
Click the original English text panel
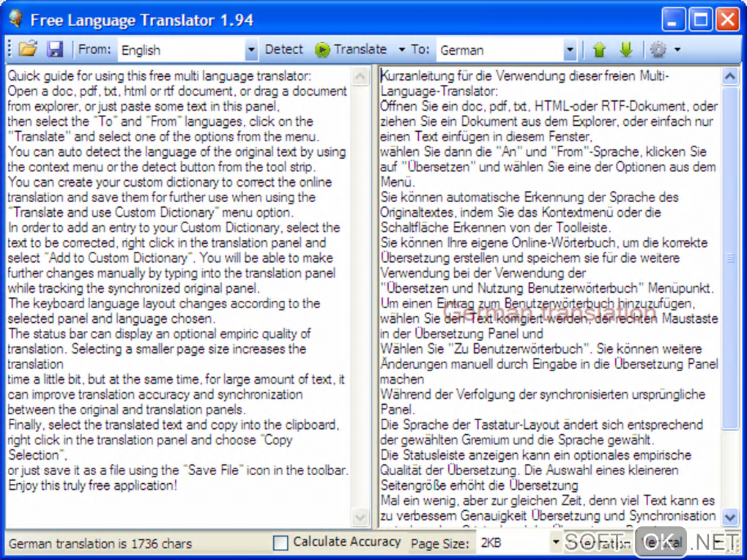coord(178,296)
